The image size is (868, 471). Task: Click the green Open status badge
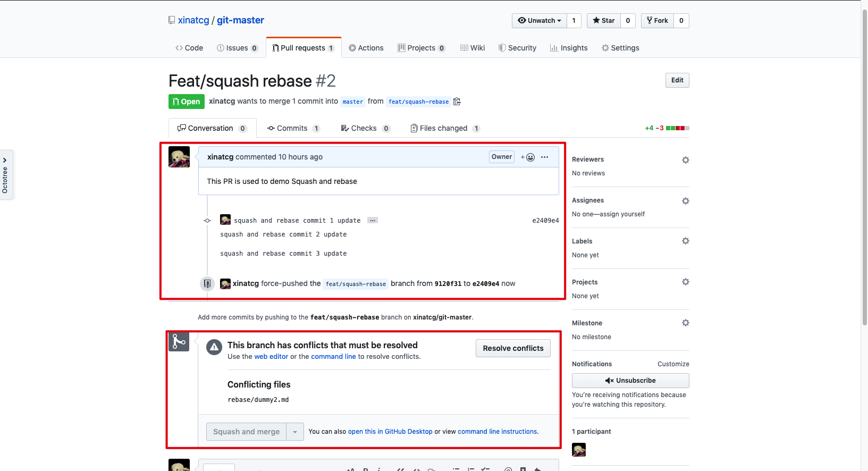[x=187, y=102]
